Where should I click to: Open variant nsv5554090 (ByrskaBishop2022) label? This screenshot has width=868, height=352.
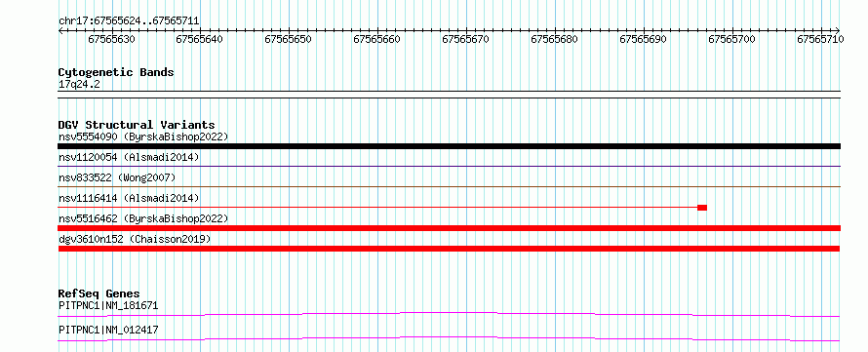click(x=143, y=137)
